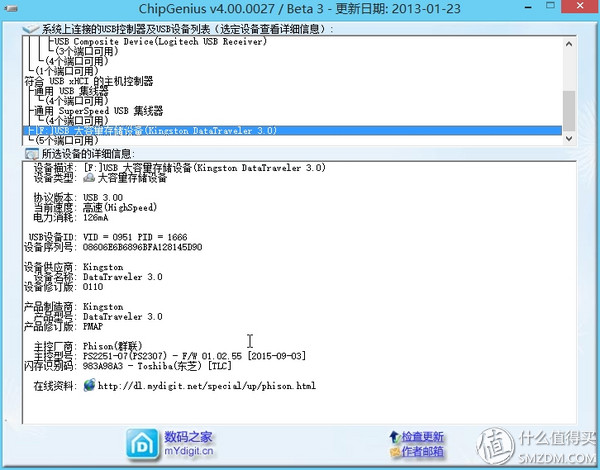Screen dimensions: 600x470
Task: Click device list scrollbar down arrow
Action: (569, 138)
